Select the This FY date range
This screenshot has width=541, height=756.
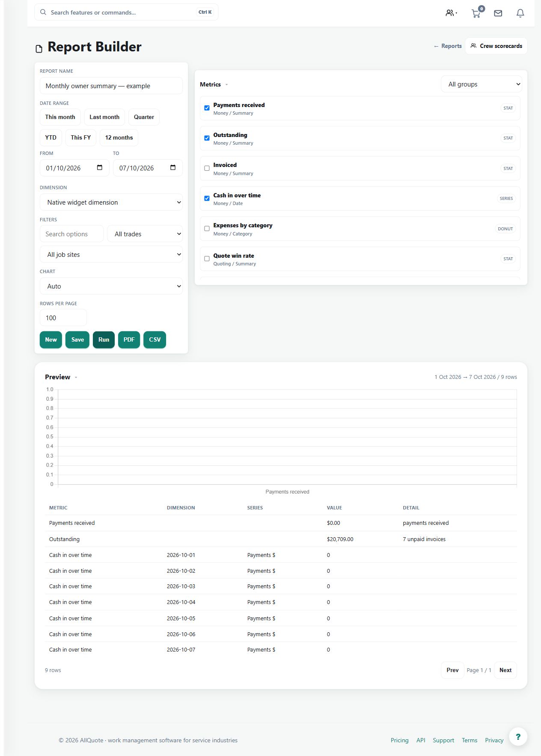point(81,137)
